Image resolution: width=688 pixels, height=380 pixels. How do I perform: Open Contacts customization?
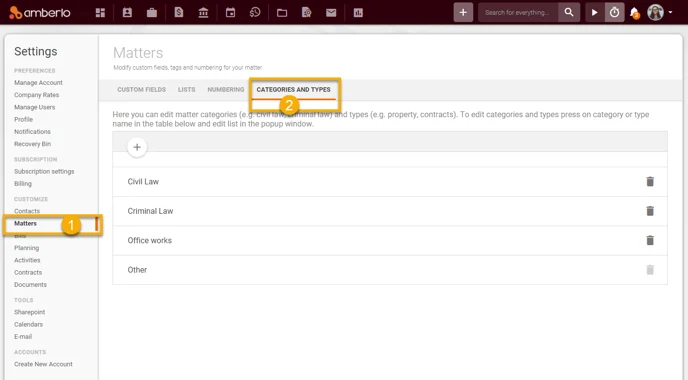pyautogui.click(x=27, y=211)
